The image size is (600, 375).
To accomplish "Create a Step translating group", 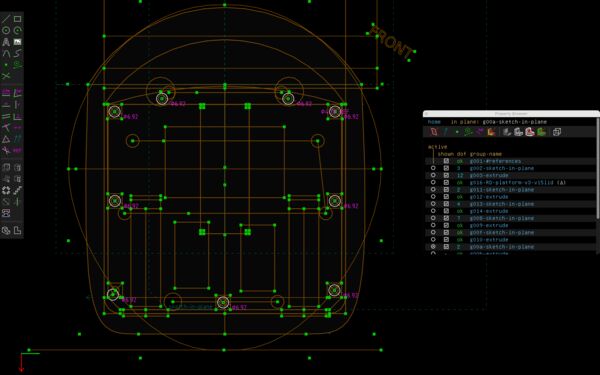I will pos(17,190).
